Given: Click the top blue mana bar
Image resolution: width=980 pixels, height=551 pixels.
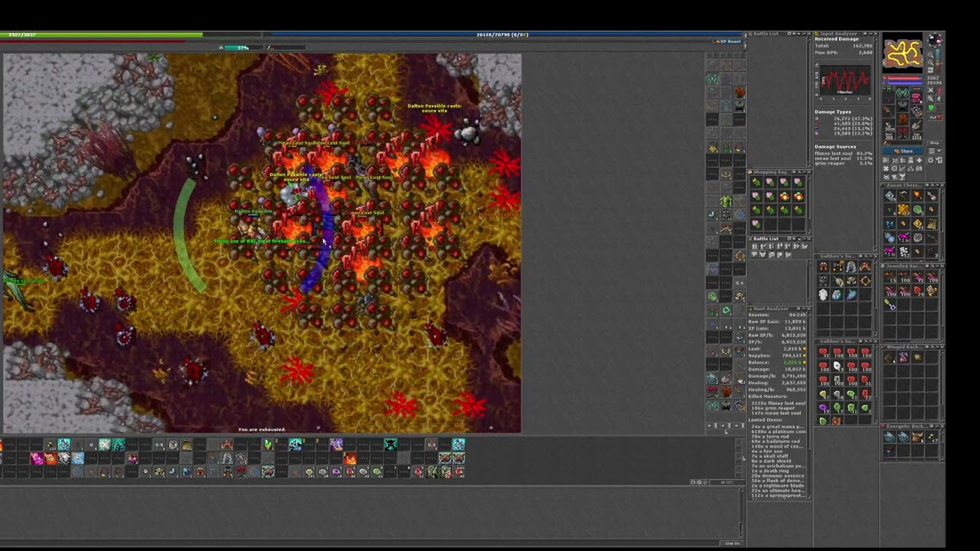Looking at the screenshot, I should [503, 34].
